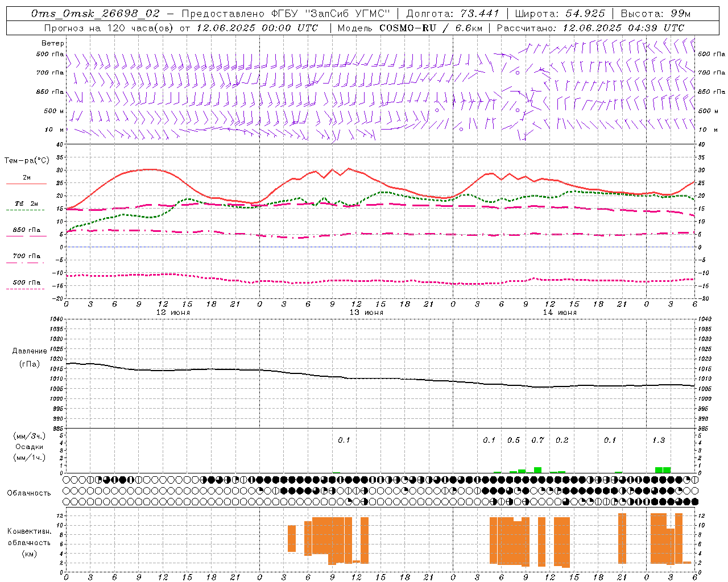The image size is (728, 582).
Task: Click computed time '12.06.2025 04:39 UTC'
Action: point(623,28)
